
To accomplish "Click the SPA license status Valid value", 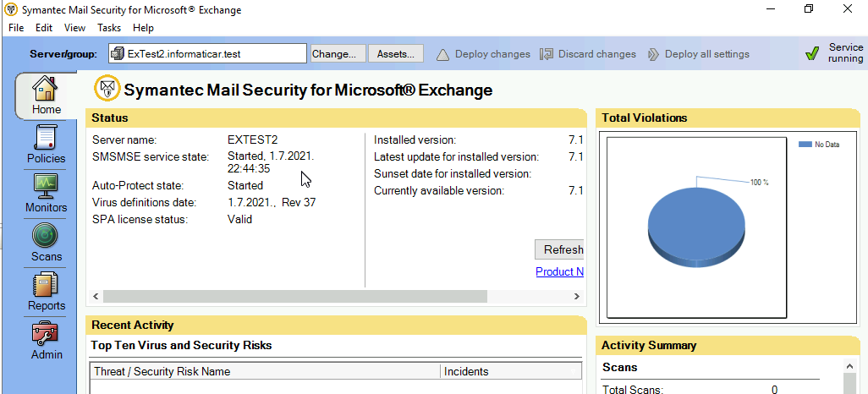I will click(239, 220).
